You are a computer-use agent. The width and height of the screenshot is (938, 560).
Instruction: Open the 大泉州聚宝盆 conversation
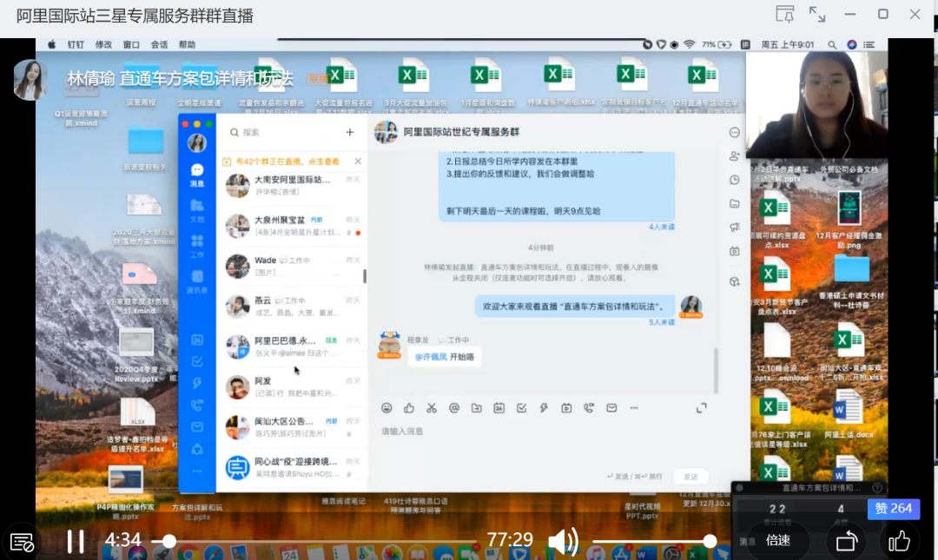pyautogui.click(x=292, y=226)
